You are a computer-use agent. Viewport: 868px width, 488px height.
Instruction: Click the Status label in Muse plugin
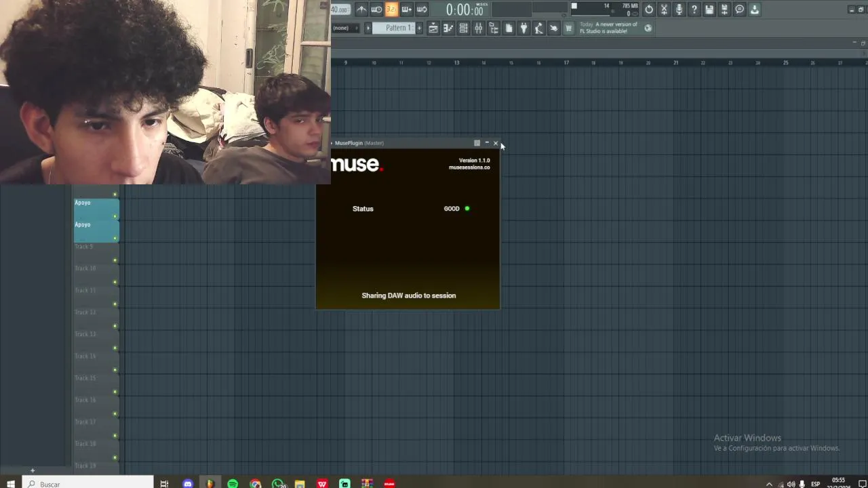point(363,209)
